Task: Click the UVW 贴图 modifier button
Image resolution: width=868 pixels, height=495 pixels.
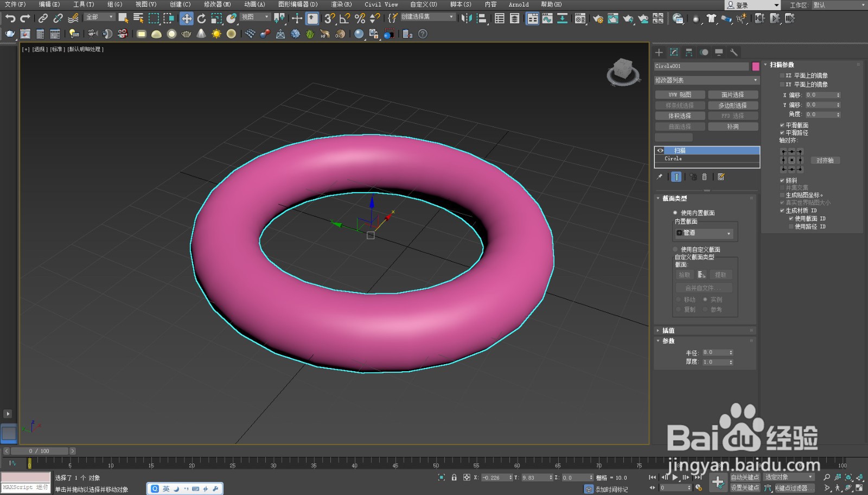Action: pyautogui.click(x=680, y=95)
